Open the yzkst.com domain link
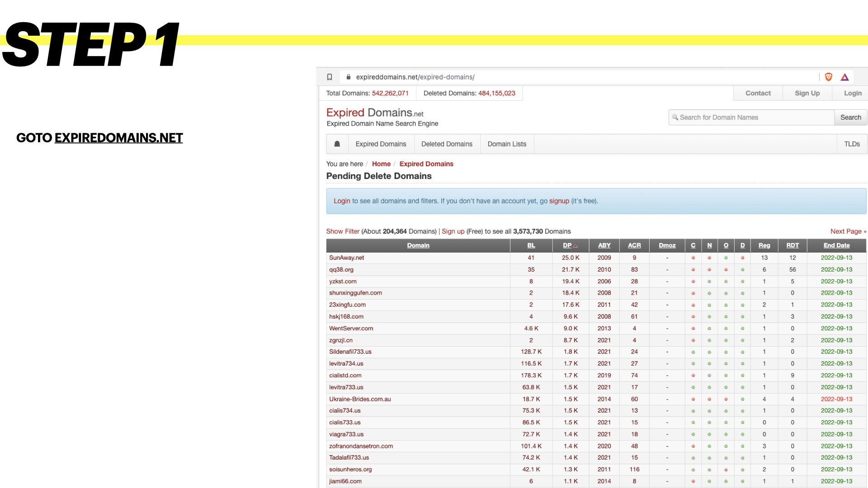The image size is (868, 488). pyautogui.click(x=343, y=281)
